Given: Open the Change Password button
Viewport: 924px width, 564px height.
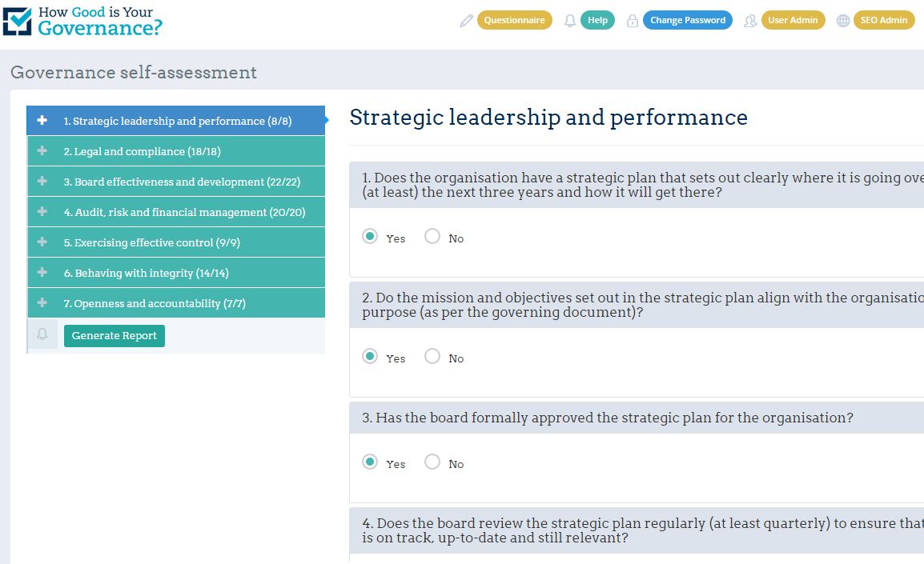Looking at the screenshot, I should 688,20.
